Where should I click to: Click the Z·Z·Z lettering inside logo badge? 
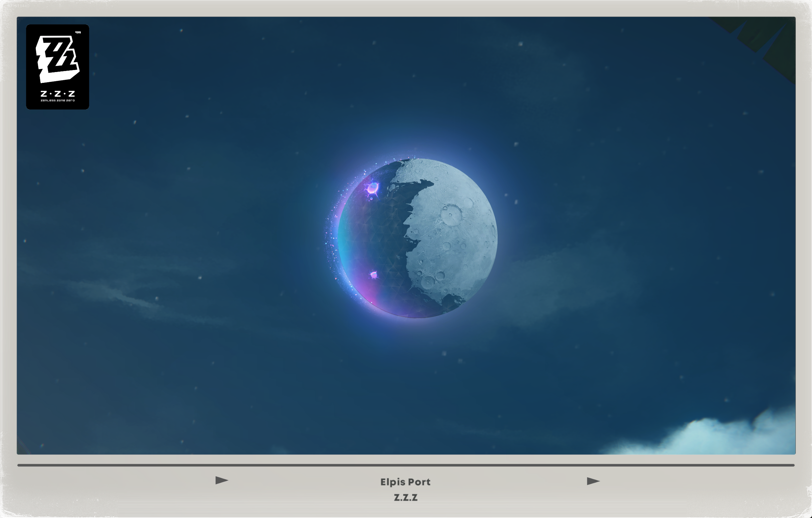tap(57, 94)
